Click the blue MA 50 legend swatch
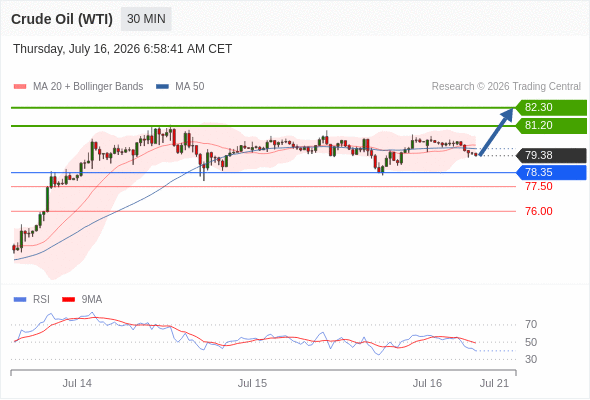This screenshot has height=400, width=590. 162,87
